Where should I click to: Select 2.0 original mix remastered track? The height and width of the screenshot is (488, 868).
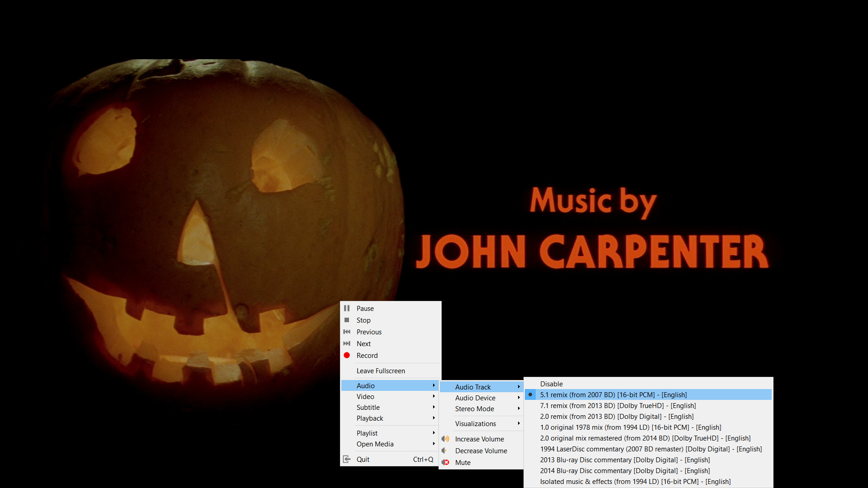click(648, 438)
